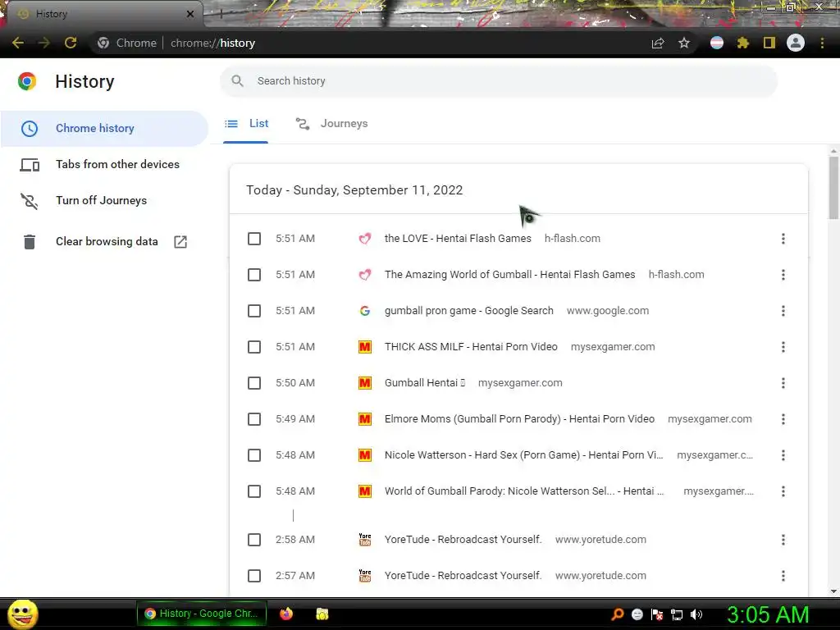Click the crossed-out icon for Turn off Journeys

coord(30,201)
